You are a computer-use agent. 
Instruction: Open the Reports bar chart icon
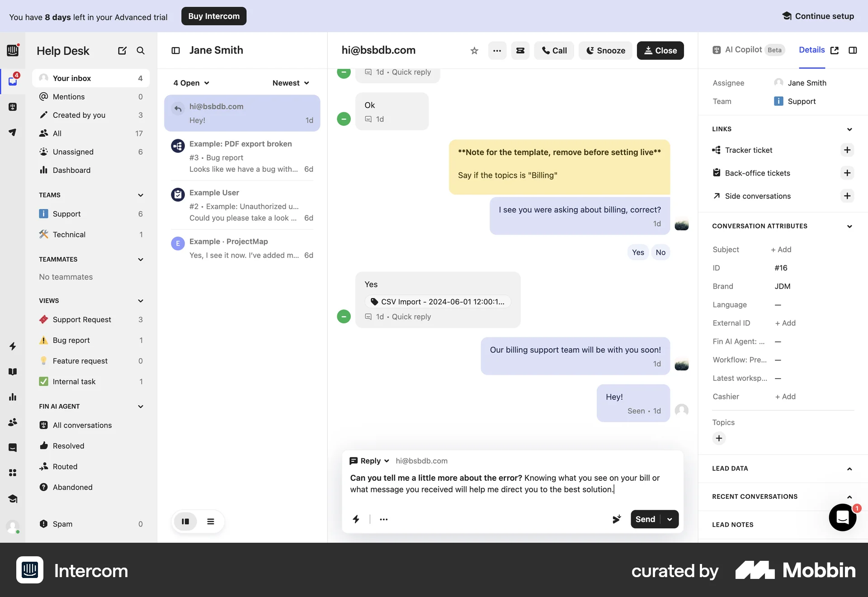(13, 397)
